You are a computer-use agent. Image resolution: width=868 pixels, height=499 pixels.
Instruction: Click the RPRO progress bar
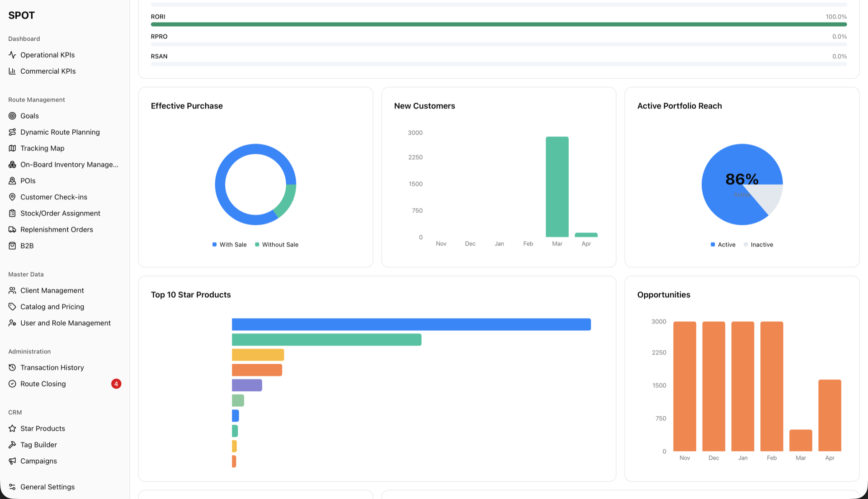(x=499, y=44)
